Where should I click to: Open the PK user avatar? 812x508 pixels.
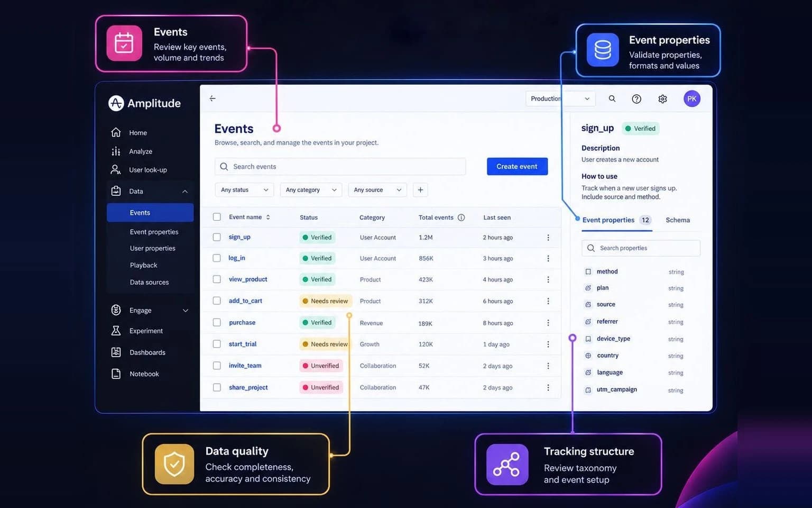coord(692,99)
